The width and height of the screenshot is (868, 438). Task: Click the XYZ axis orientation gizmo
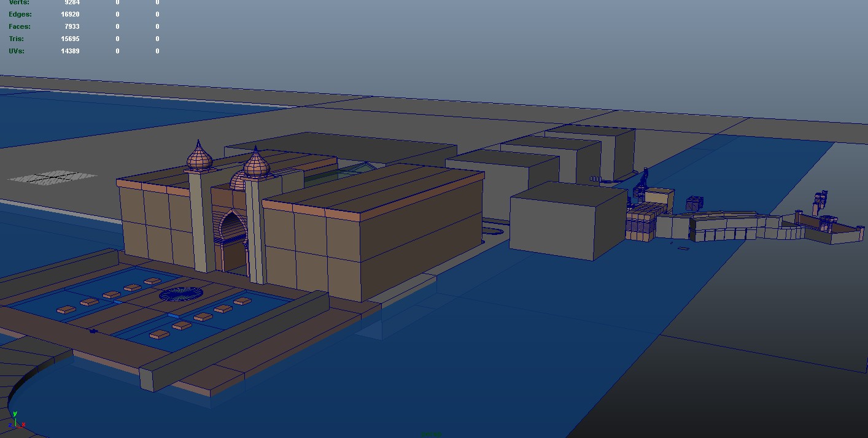pos(16,420)
